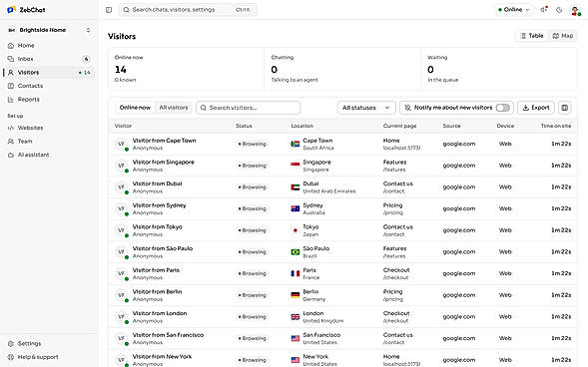Image resolution: width=588 pixels, height=367 pixels.
Task: Click the Contacts icon in the sidebar
Action: pos(11,86)
